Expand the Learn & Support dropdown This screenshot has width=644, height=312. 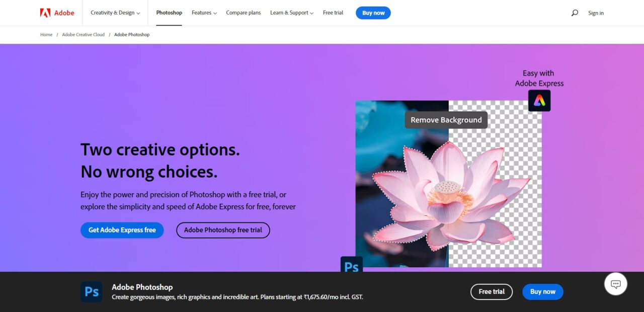click(292, 13)
